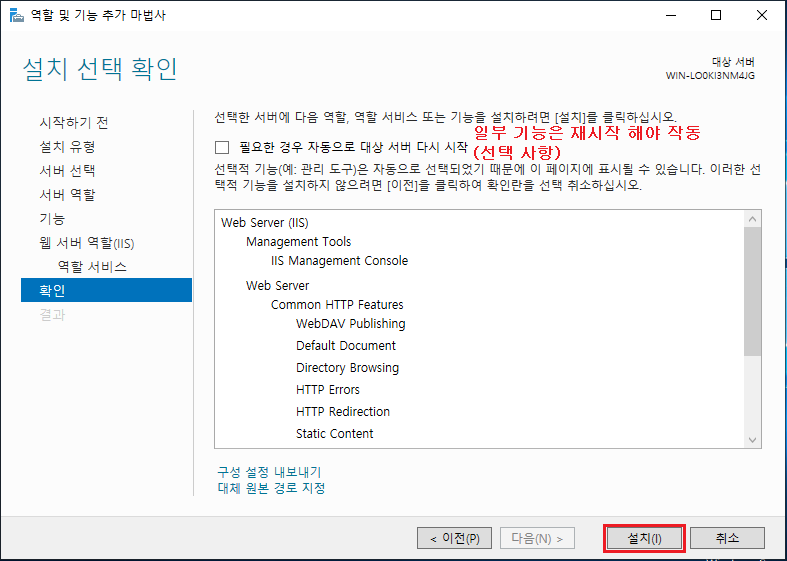This screenshot has height=561, width=787.
Task: Select the highlighted 확인 step
Action: (106, 290)
